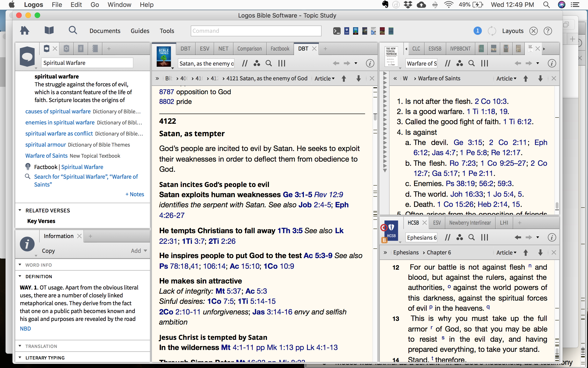Click the parallel resources icon in DBT panel
Image resolution: width=588 pixels, height=368 pixels.
pos(244,63)
